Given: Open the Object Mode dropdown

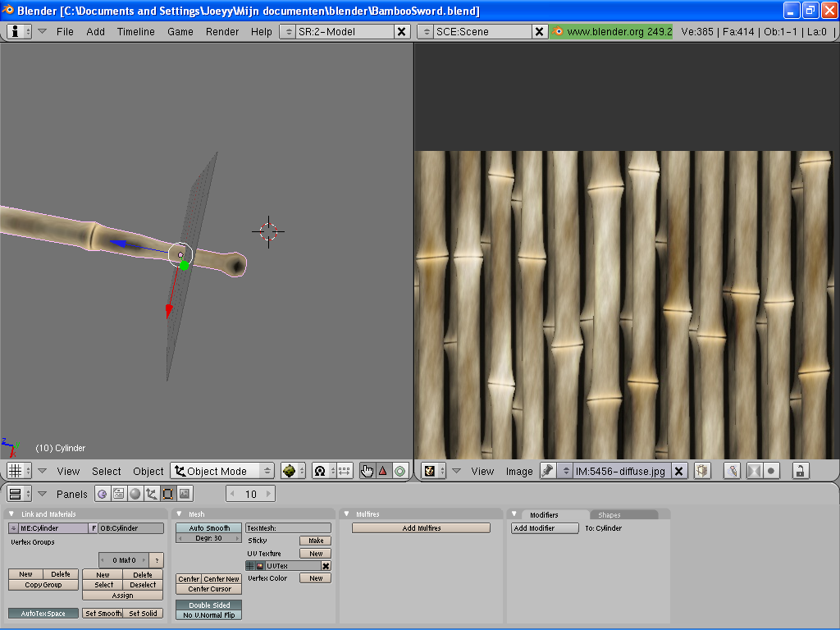Looking at the screenshot, I should click(x=222, y=471).
